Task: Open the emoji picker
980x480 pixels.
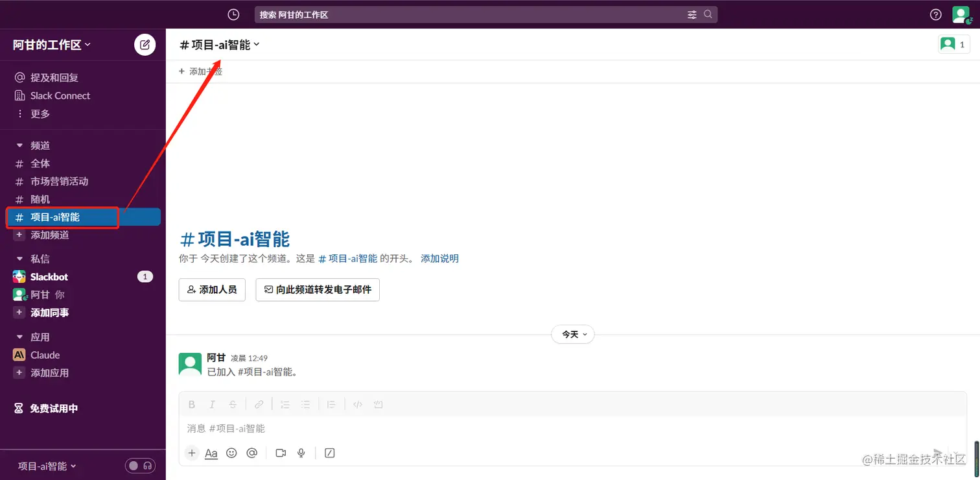Action: pos(231,453)
